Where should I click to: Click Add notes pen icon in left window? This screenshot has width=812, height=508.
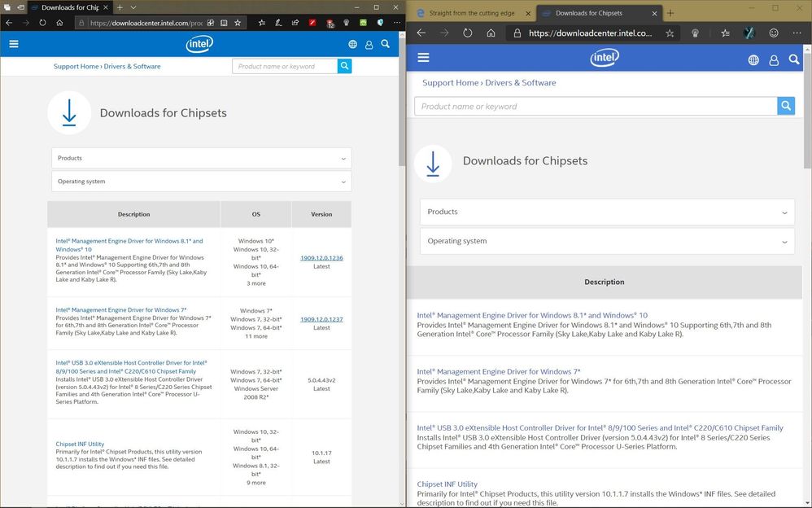click(x=278, y=23)
